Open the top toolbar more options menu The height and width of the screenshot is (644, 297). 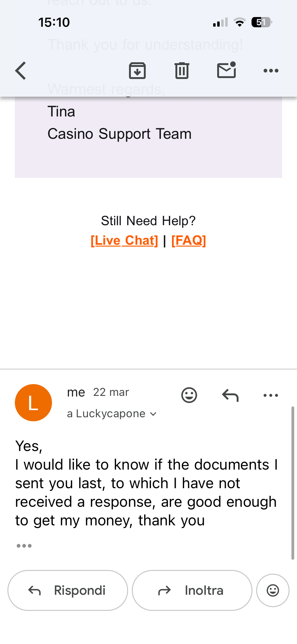pyautogui.click(x=271, y=71)
